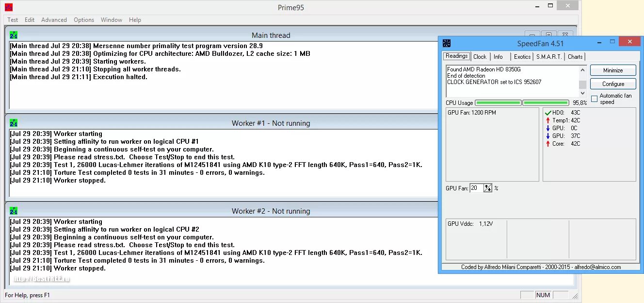Click the Worker #1 window's green icon
This screenshot has width=644, height=303.
pyautogui.click(x=14, y=123)
